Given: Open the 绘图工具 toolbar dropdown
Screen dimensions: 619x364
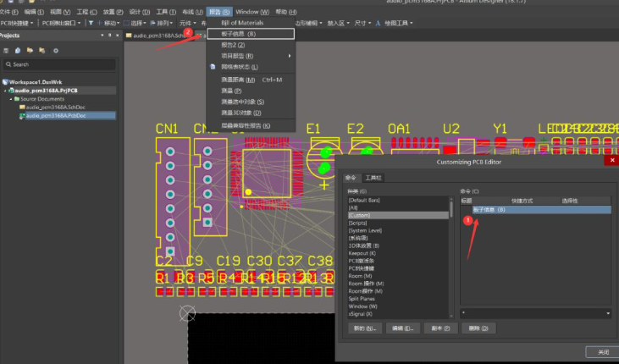Looking at the screenshot, I should 399,24.
